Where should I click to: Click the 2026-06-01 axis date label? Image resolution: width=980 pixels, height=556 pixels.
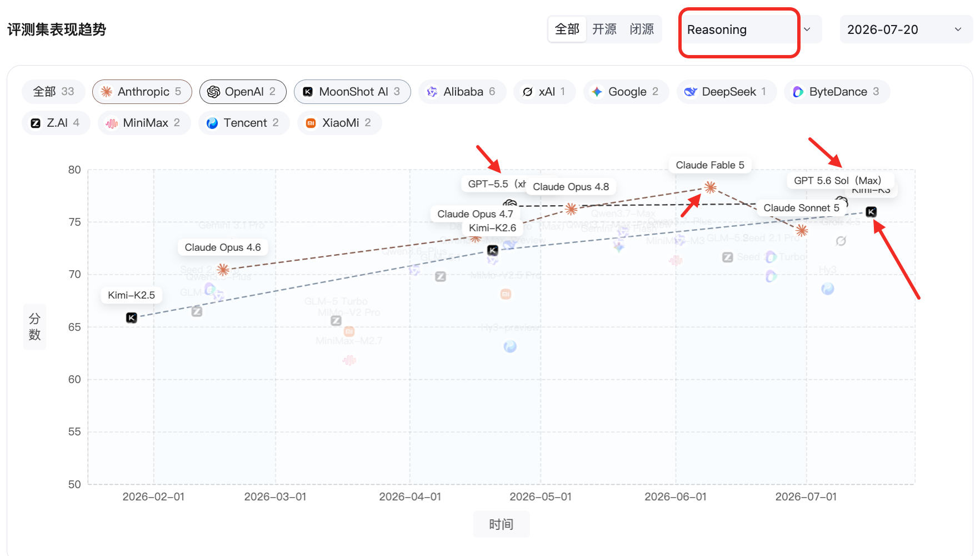pos(676,497)
